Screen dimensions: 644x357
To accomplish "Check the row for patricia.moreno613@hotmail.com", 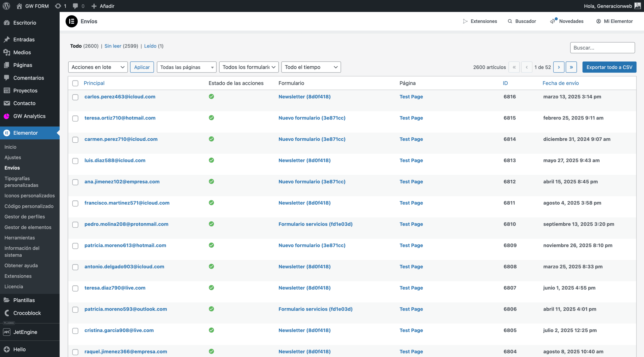I will point(75,246).
